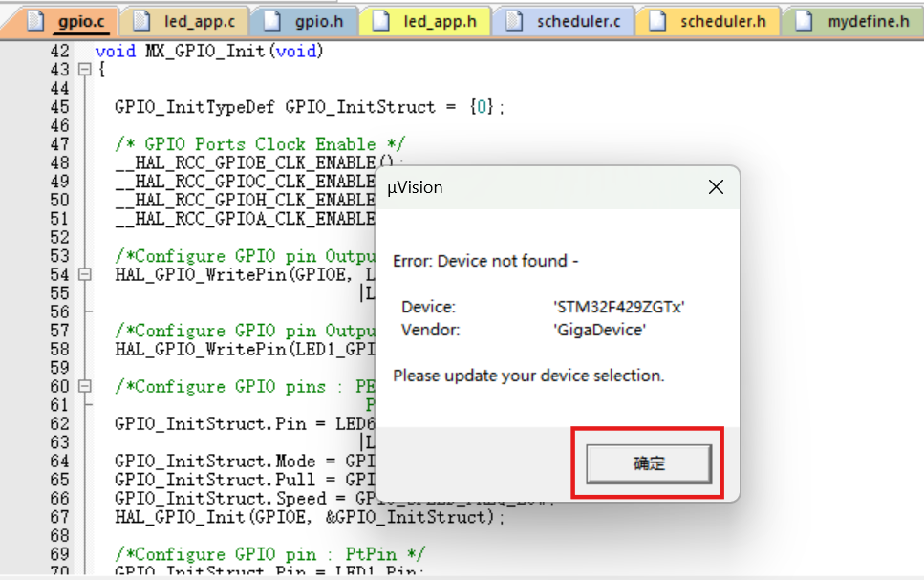The image size is (924, 580).
Task: Click the GPIO_InitTypeDef GPIO_InitStruct line
Action: pos(310,107)
